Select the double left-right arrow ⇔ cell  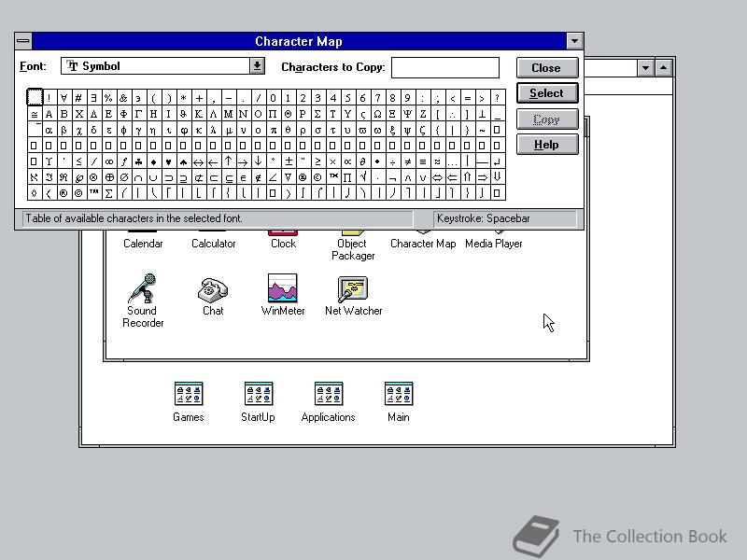(x=437, y=177)
